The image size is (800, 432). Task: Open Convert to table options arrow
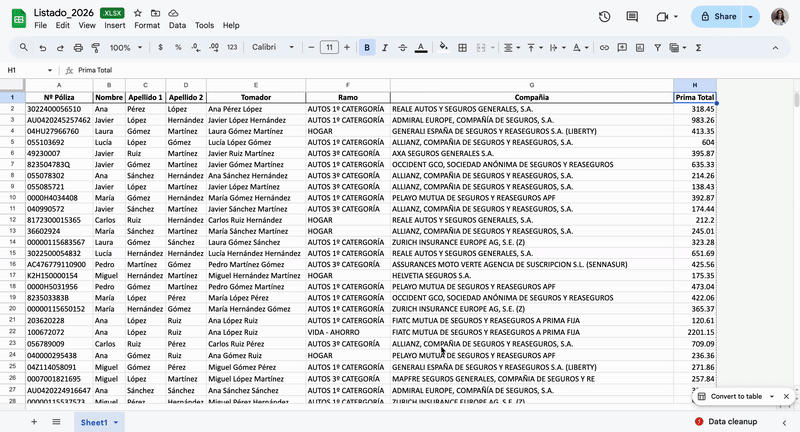(772, 396)
